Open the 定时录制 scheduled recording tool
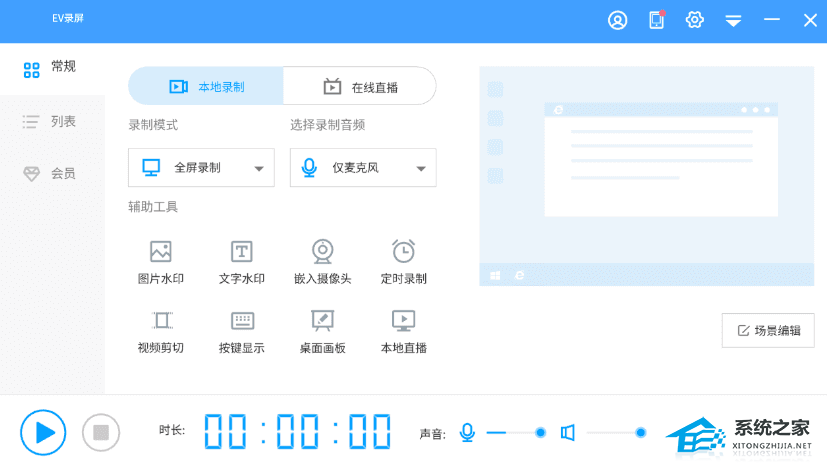Viewport: 827px width, 464px height. (x=403, y=262)
